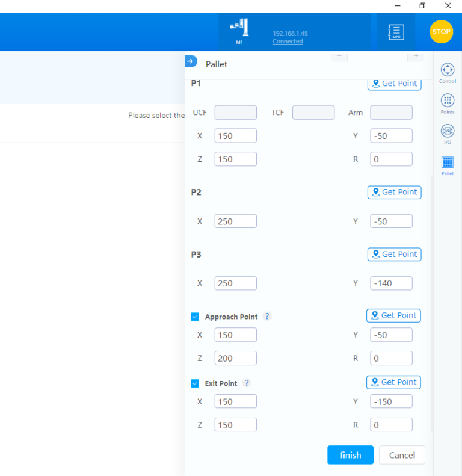462x476 pixels.
Task: Click the P2 X input field
Action: [x=235, y=221]
